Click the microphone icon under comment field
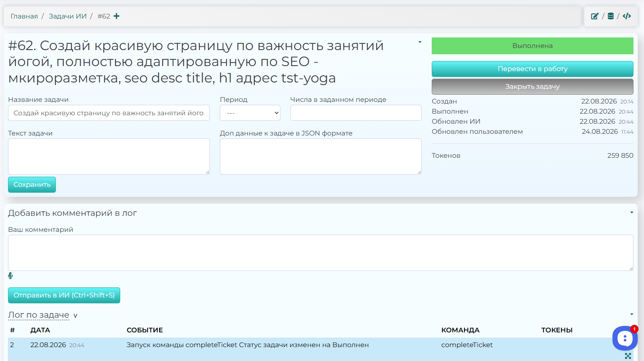 pos(11,276)
